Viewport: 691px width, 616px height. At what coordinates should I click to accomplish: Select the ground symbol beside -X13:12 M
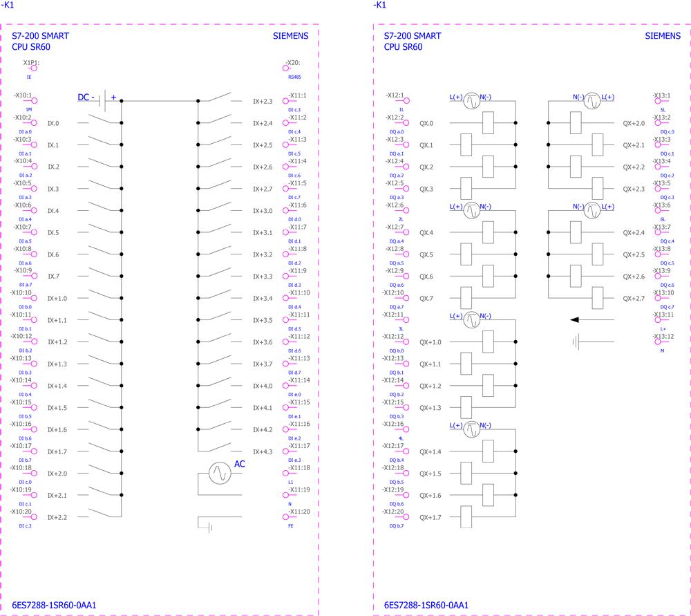(x=576, y=342)
